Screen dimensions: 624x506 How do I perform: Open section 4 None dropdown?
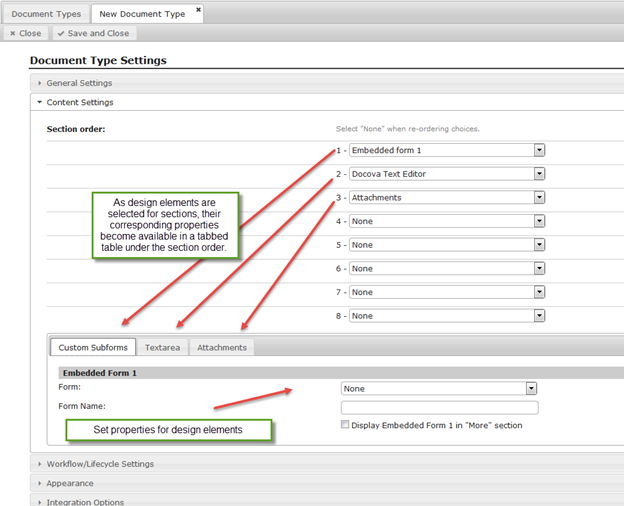(x=447, y=221)
